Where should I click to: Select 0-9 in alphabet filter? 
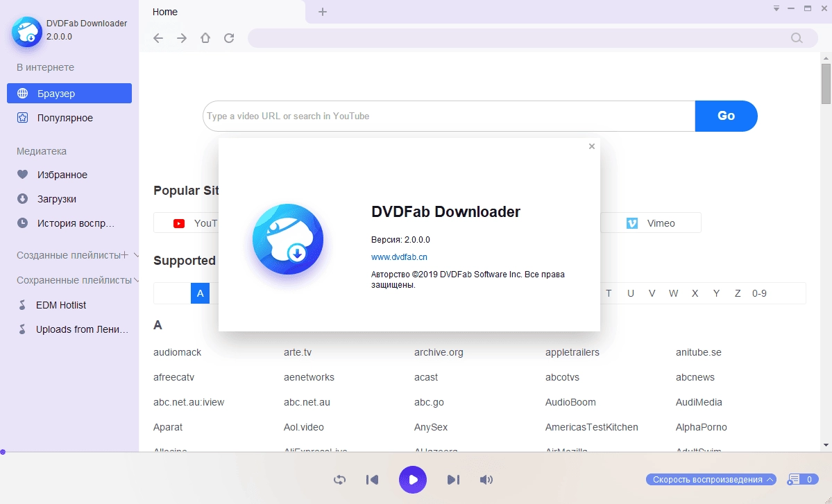pos(759,293)
